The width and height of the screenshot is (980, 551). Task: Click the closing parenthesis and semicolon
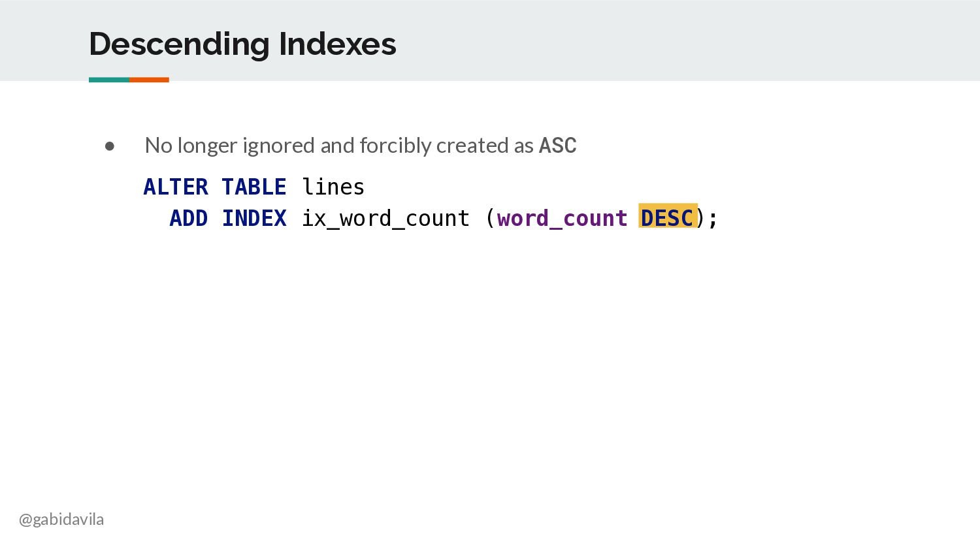[707, 218]
